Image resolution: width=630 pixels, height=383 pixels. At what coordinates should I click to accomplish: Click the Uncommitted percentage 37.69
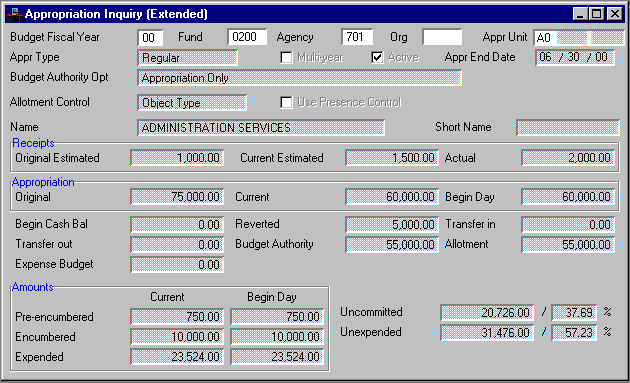(574, 313)
